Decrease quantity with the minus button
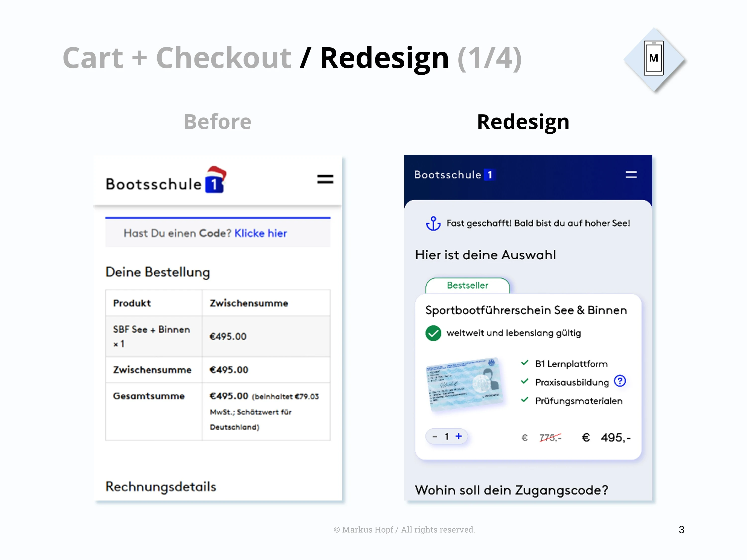Screen dimensions: 747x560 (435, 437)
